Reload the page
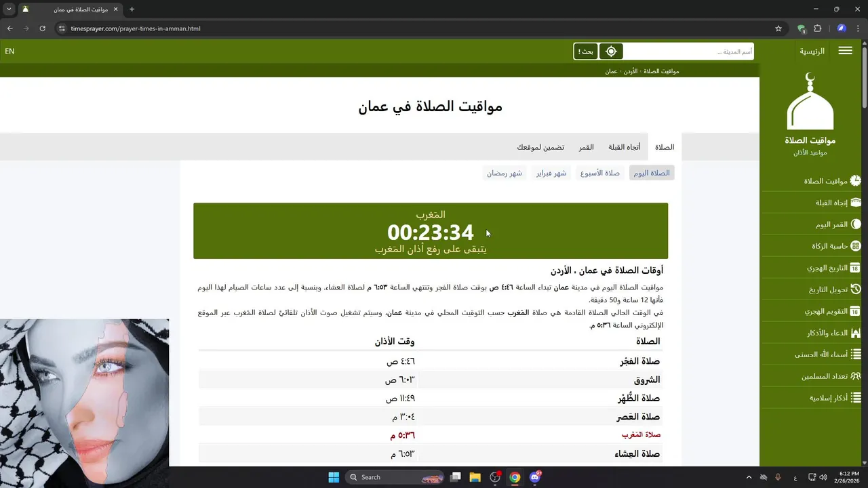 coord(42,28)
